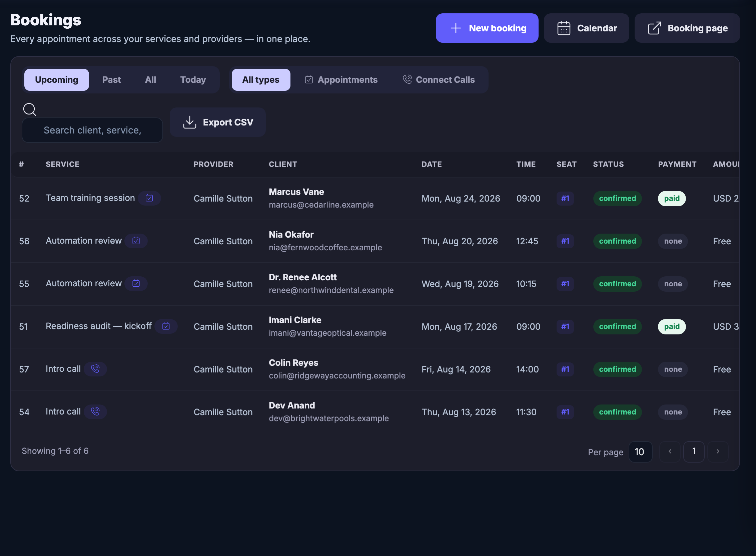Open client Colin Reyes
Image resolution: width=756 pixels, height=556 pixels.
point(293,363)
